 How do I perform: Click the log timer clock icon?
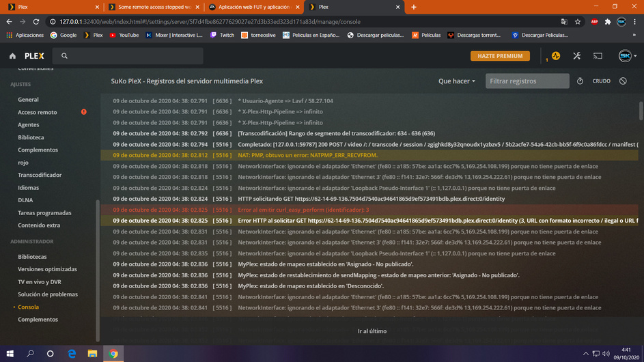580,81
